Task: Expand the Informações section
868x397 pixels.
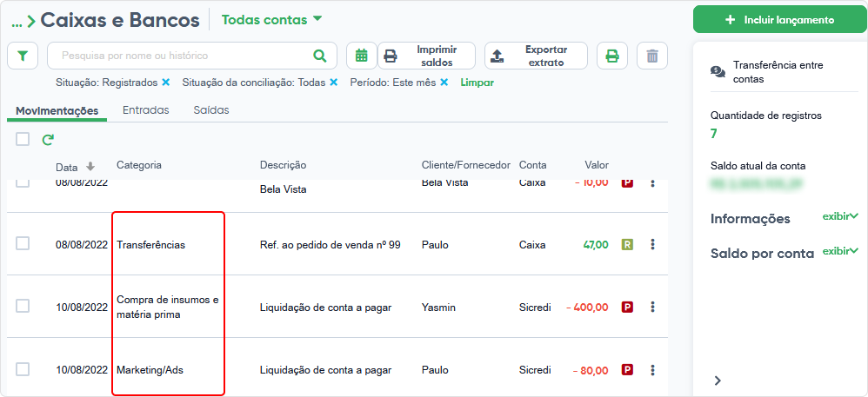Action: pyautogui.click(x=840, y=216)
